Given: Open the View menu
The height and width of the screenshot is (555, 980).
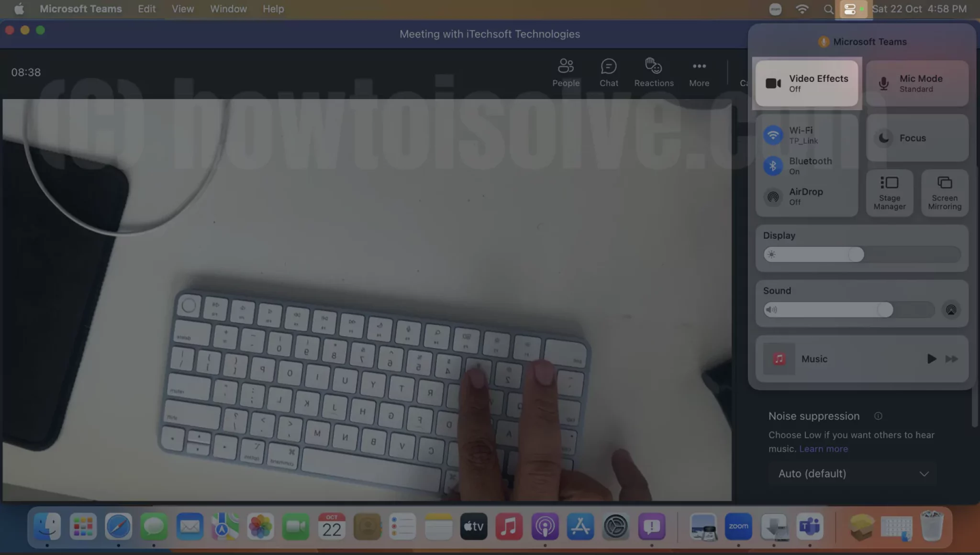Looking at the screenshot, I should click(x=183, y=9).
